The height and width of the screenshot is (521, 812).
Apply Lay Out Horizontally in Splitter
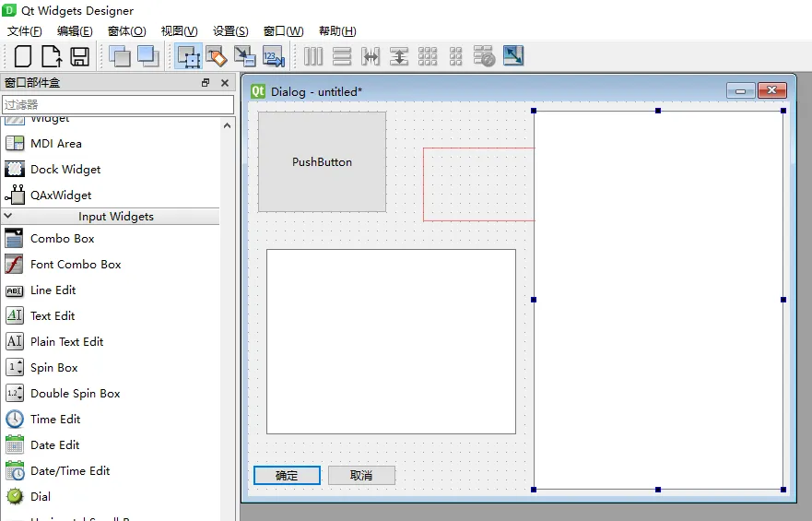(371, 56)
